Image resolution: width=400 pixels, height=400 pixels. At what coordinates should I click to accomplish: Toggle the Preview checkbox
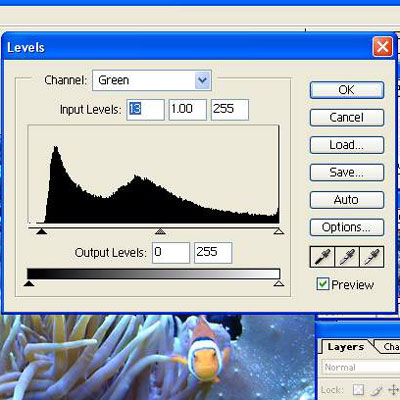[x=322, y=284]
